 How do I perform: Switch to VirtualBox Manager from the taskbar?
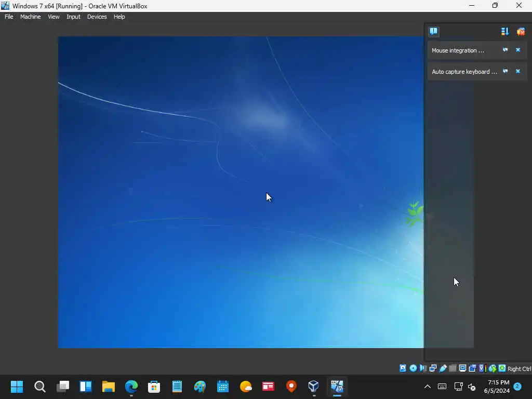(314, 387)
